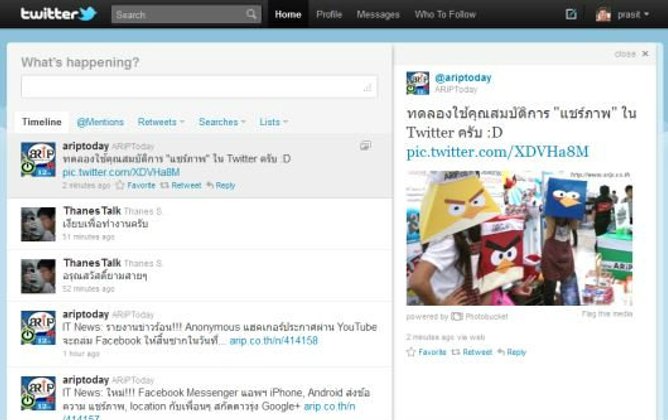The image size is (668, 420).
Task: Open the media icon on first ariptoday tweet
Action: [x=366, y=146]
